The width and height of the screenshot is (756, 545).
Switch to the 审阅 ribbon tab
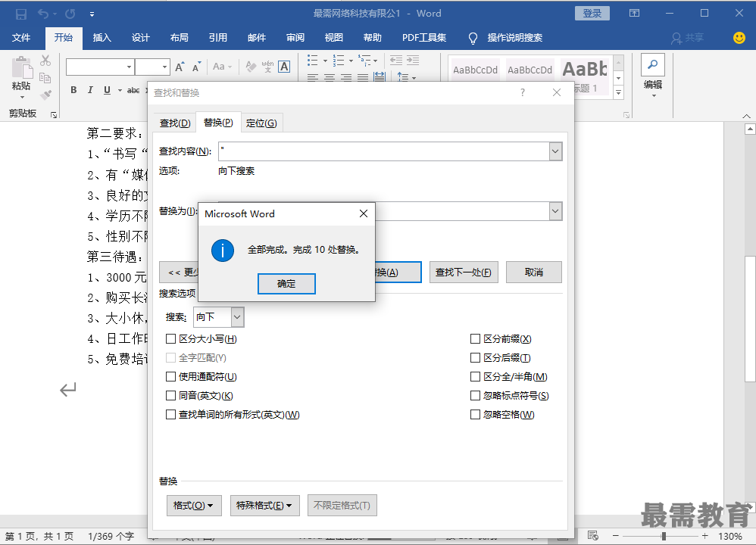point(295,38)
